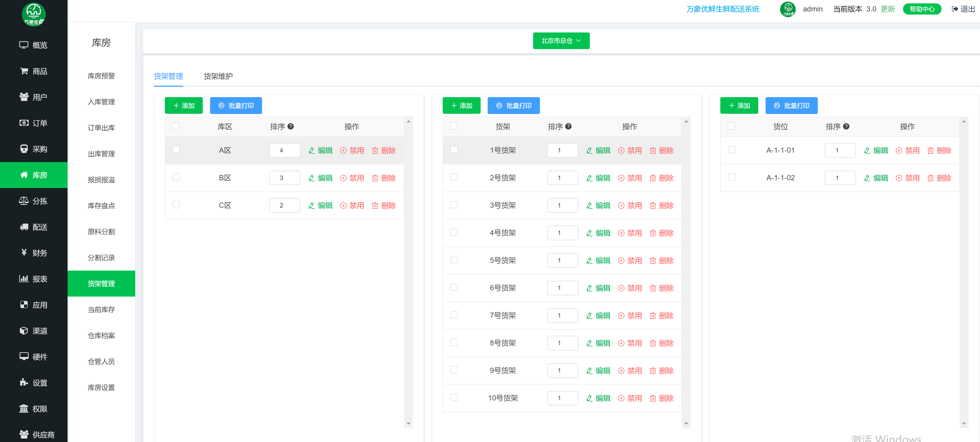Tick the checkbox for 3号货架
The width and height of the screenshot is (980, 442).
pyautogui.click(x=454, y=205)
